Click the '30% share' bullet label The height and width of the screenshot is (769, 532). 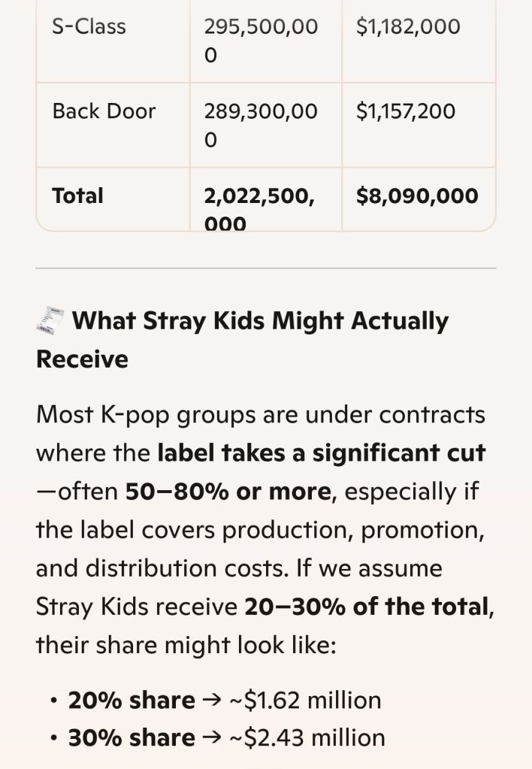tap(131, 737)
